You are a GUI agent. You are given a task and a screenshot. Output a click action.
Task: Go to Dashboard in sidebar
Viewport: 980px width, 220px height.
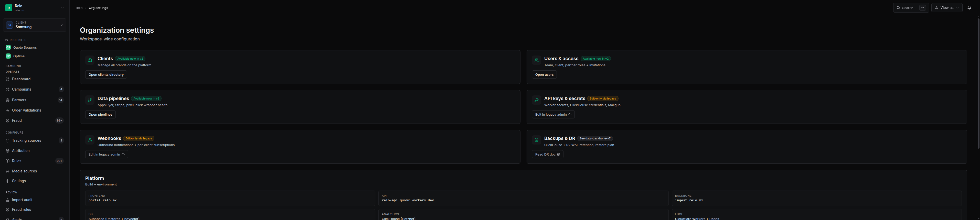click(x=21, y=79)
